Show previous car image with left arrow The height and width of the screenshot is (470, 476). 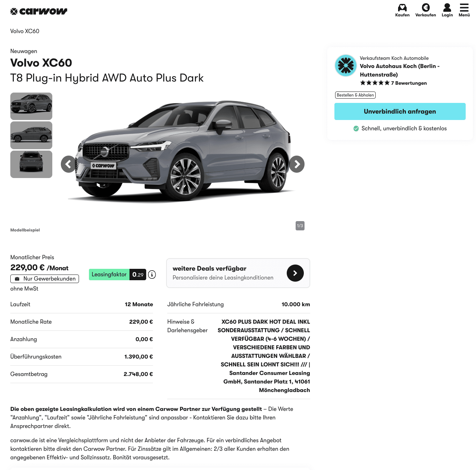point(69,164)
